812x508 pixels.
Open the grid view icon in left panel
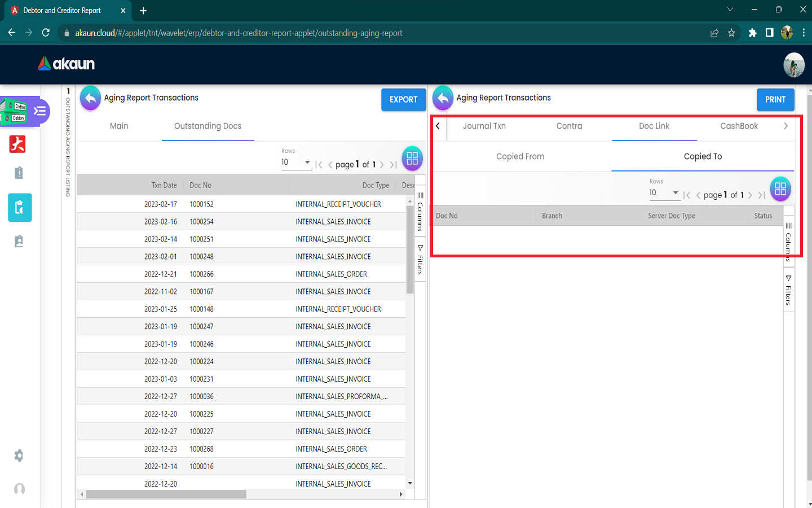coord(412,159)
